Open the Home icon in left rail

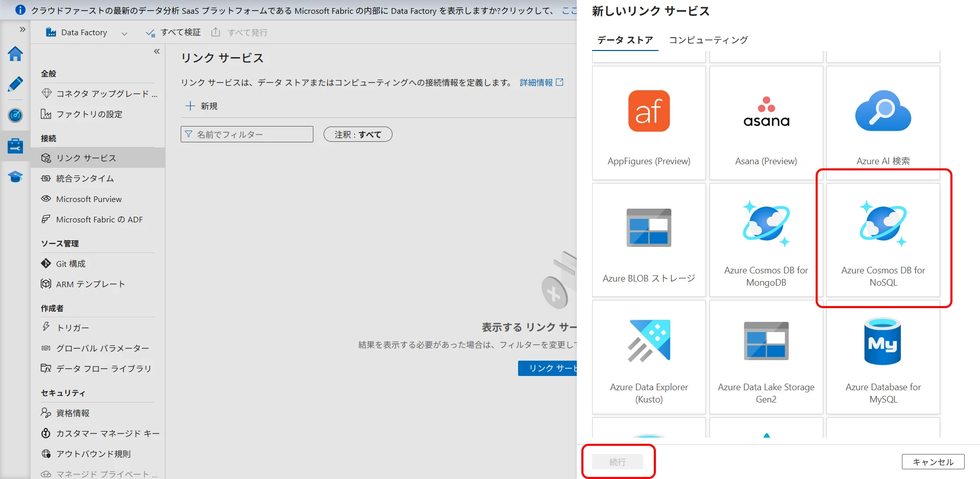(x=15, y=54)
